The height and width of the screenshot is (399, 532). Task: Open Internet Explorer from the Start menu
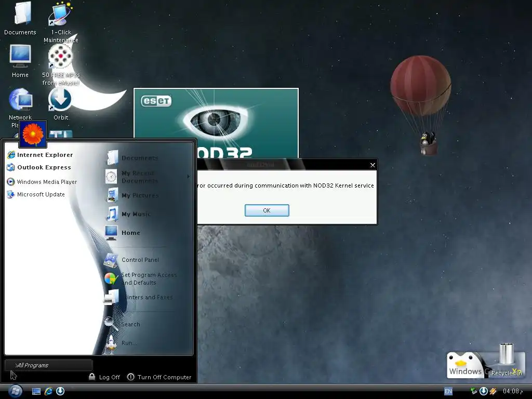[x=40, y=155]
